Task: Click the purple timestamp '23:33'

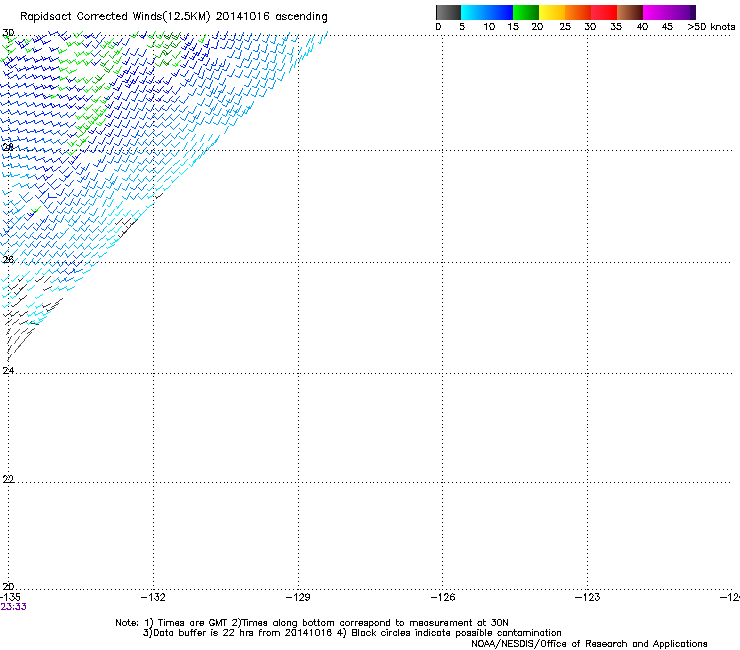Action: coord(14,607)
